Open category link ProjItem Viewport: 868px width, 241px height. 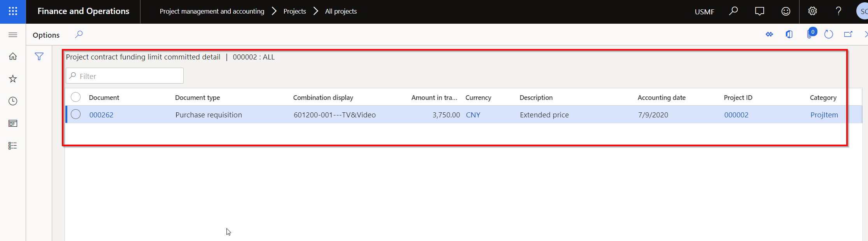(x=824, y=115)
